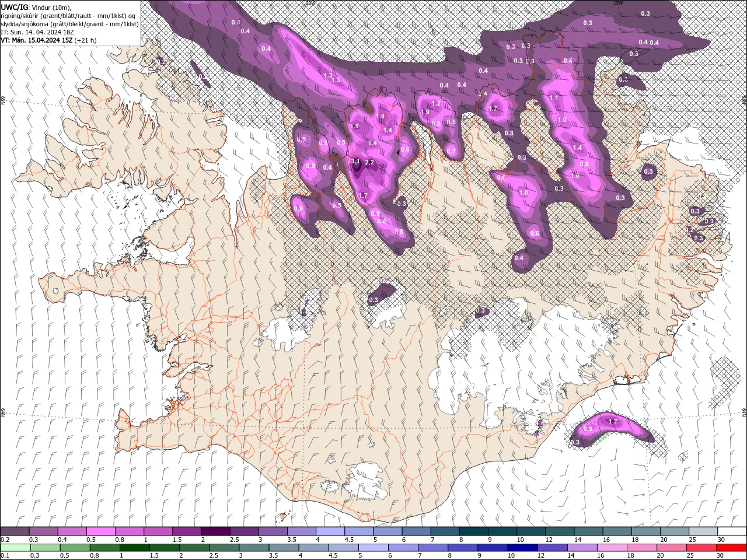The height and width of the screenshot is (560, 747).
Task: Pick upper legend swatch between 1 and 1.5
Action: coord(158,531)
